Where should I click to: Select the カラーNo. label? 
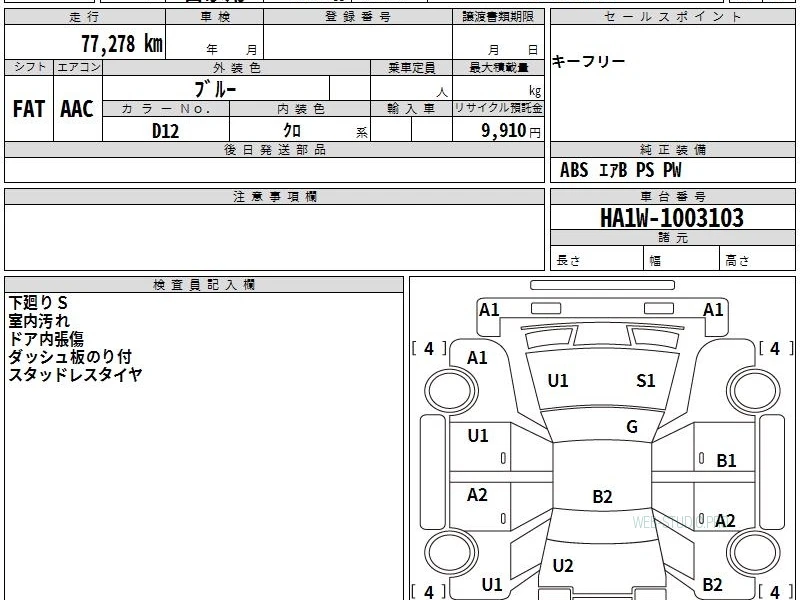[x=166, y=109]
